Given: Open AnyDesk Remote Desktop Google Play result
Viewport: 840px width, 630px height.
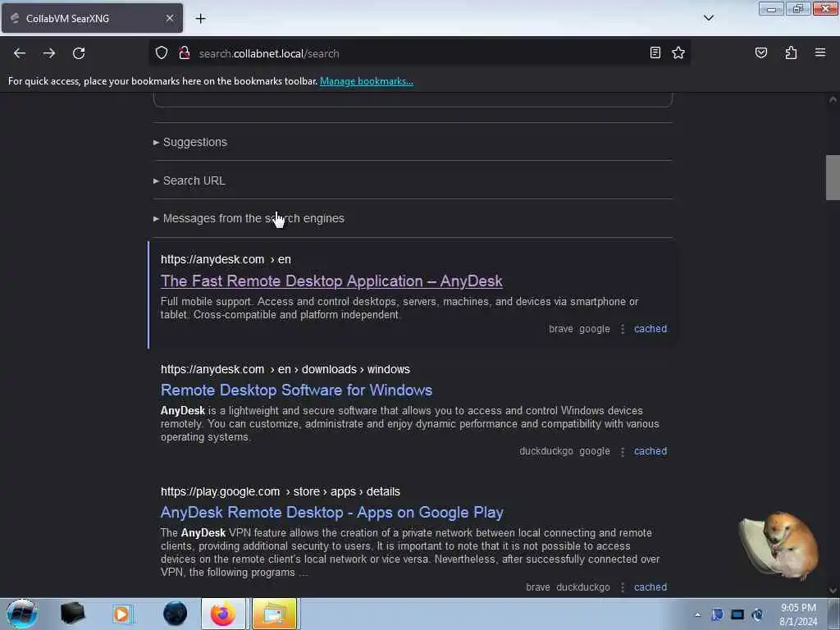Looking at the screenshot, I should point(332,512).
